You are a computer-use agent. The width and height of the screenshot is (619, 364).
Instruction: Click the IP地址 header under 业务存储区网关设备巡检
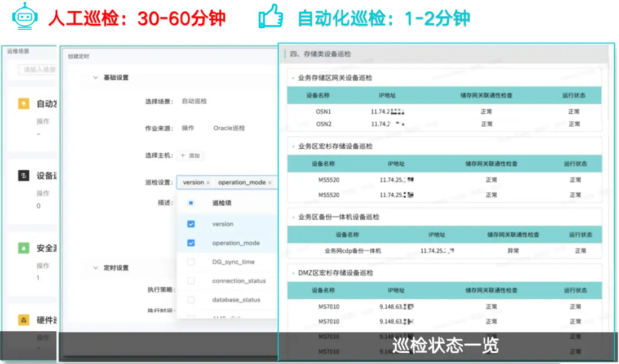coord(387,95)
